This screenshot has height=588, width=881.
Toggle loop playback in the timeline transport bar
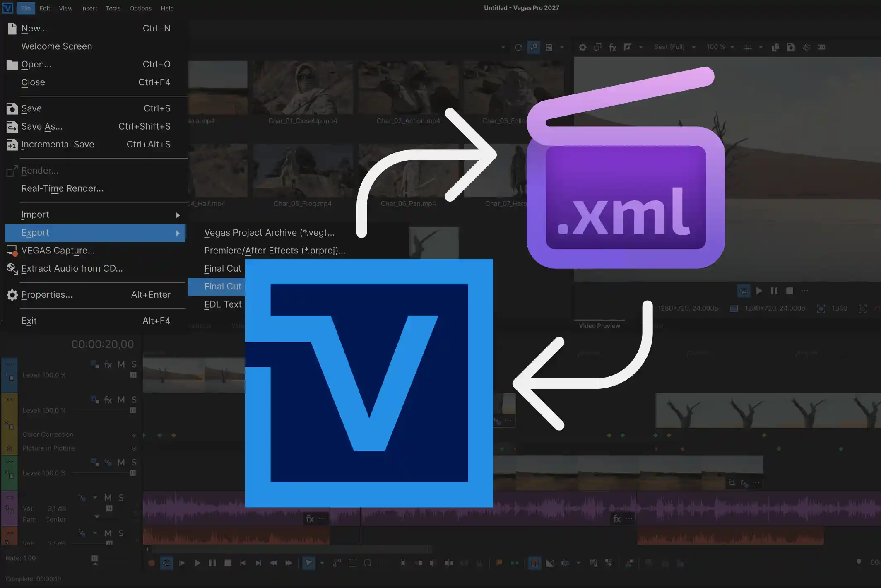click(x=166, y=563)
